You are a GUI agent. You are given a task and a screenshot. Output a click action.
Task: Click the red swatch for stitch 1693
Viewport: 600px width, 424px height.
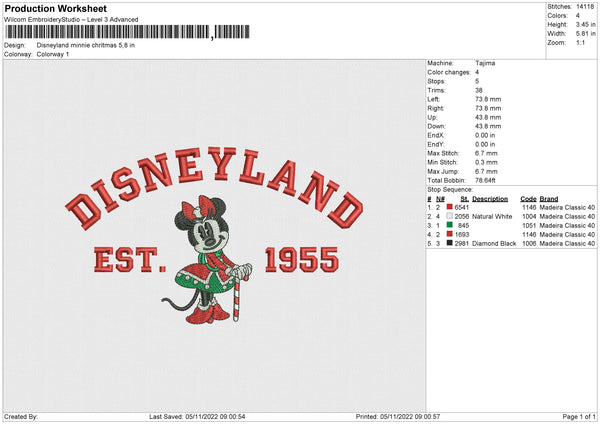click(450, 234)
